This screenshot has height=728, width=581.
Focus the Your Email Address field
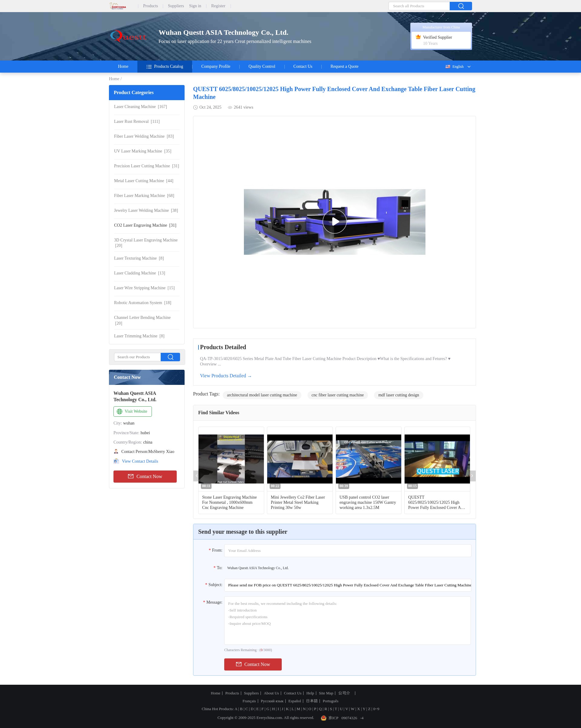(348, 550)
